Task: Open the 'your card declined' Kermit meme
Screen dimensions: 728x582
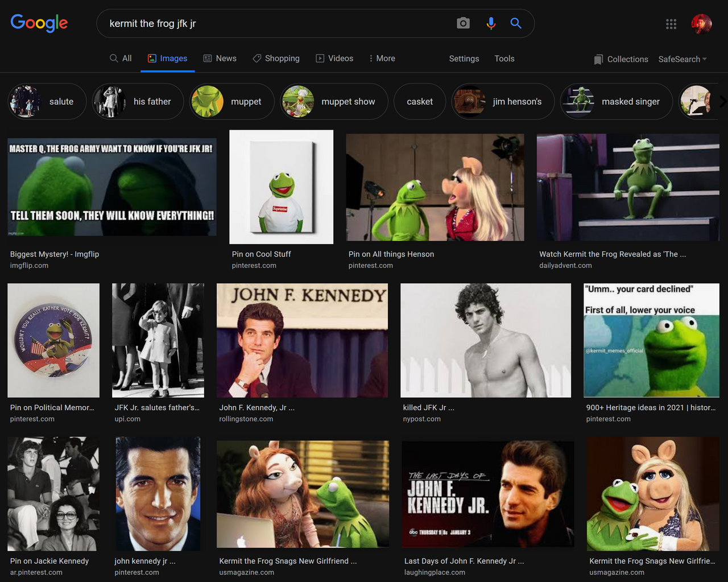Action: pyautogui.click(x=652, y=340)
